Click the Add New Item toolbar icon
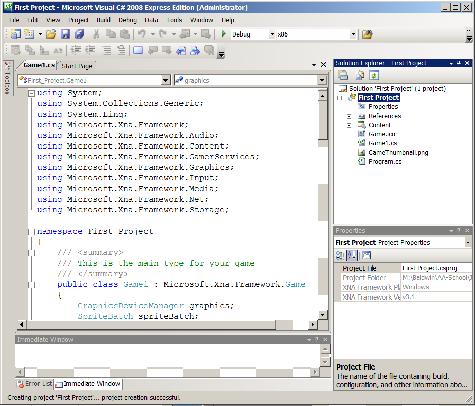The height and width of the screenshot is (406, 475). tap(29, 34)
